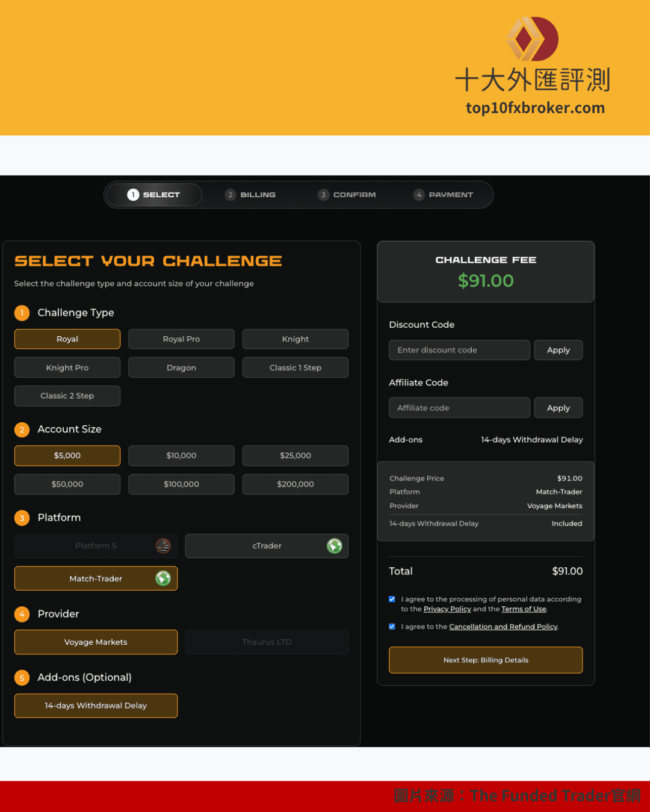This screenshot has height=812, width=650.
Task: Toggle the 14-days Withdrawal Delay add-on
Action: pyautogui.click(x=96, y=706)
